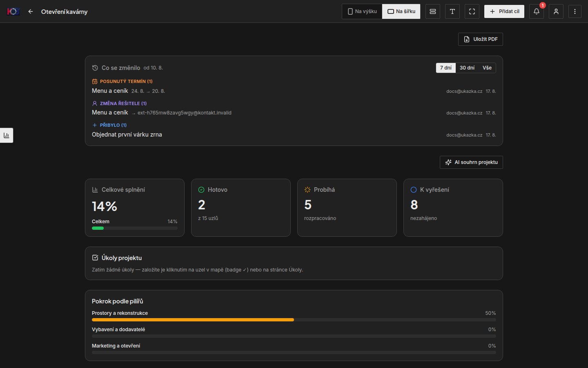Click the green check icon in Hotovo card

pyautogui.click(x=201, y=190)
